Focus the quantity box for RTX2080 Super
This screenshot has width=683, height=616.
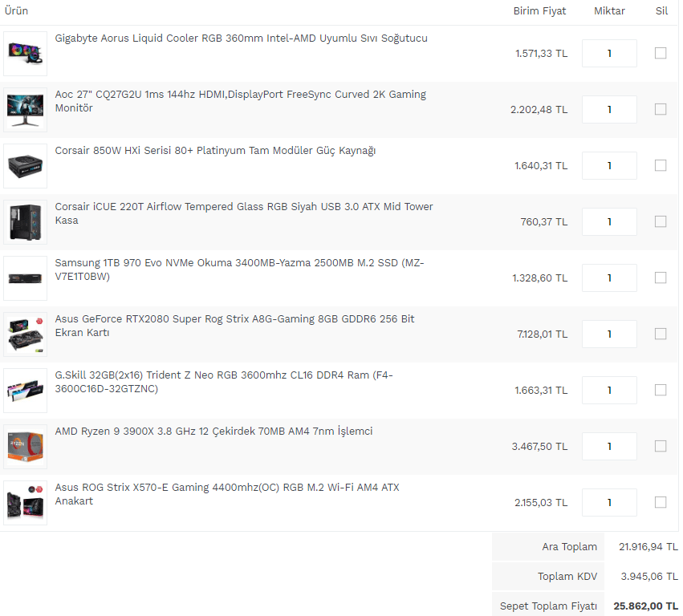tap(609, 334)
